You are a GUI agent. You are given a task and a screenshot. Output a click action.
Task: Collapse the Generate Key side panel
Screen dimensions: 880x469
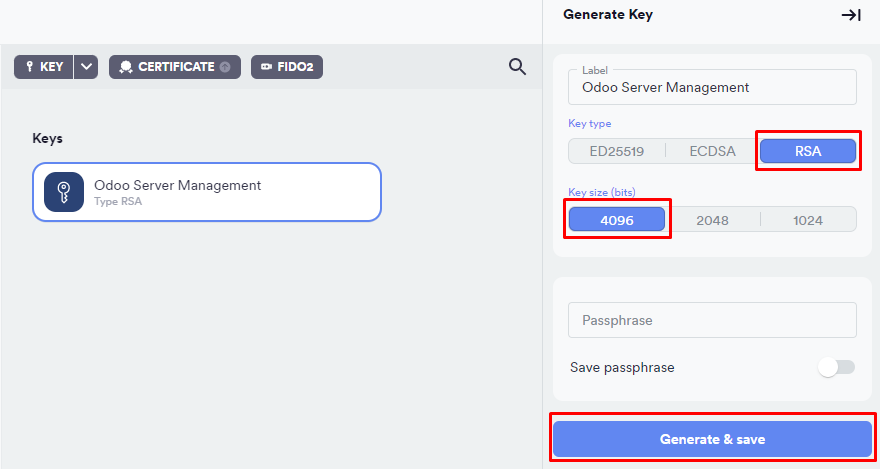(851, 15)
